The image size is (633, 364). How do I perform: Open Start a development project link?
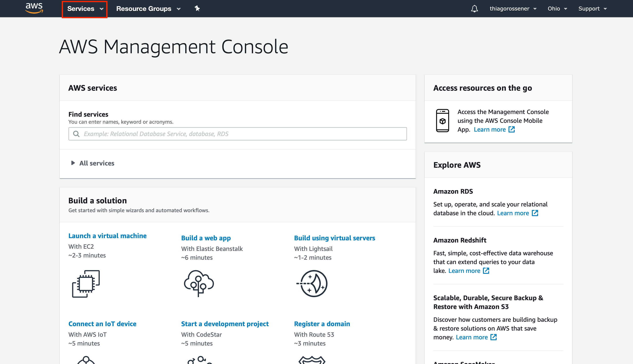pos(225,324)
